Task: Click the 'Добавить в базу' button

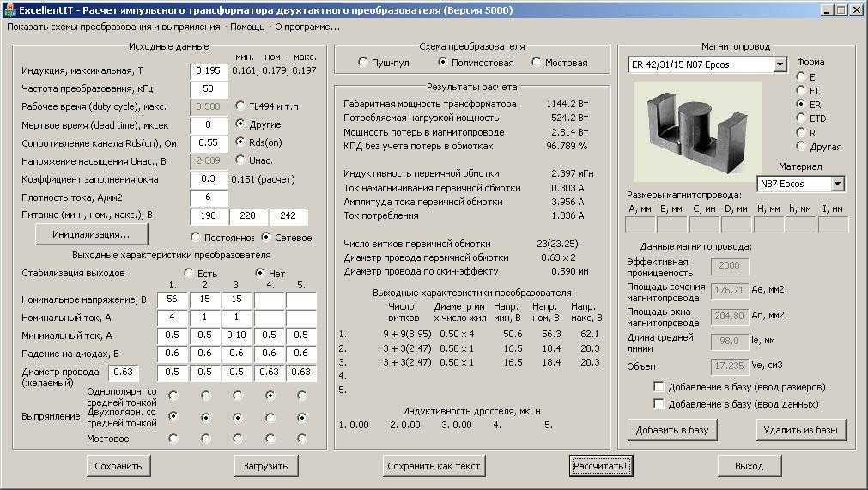Action: tap(672, 430)
